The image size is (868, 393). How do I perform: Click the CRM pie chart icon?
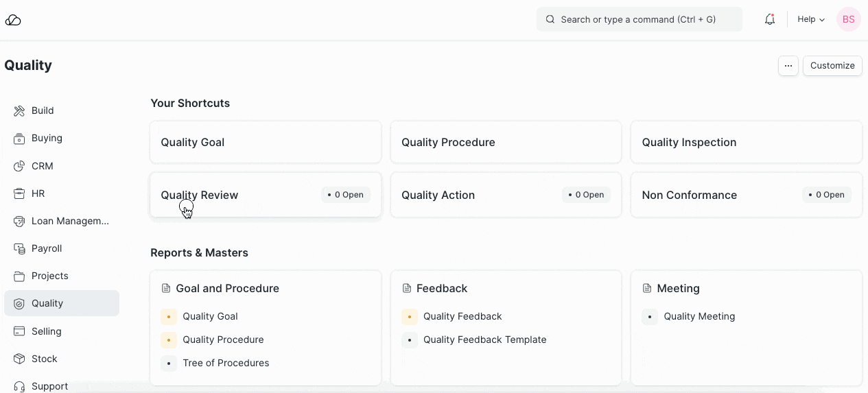(19, 166)
